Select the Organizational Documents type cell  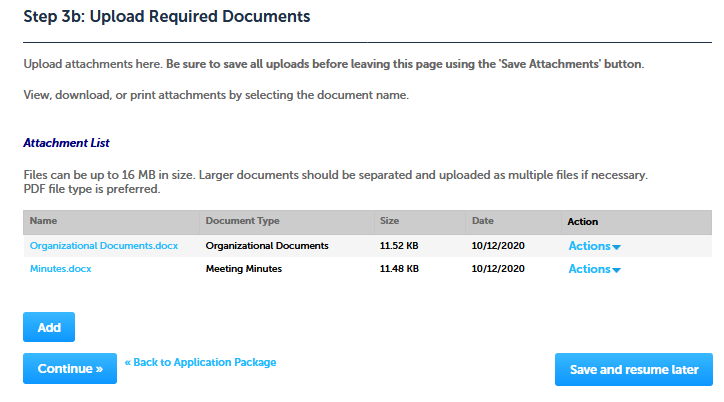pos(267,246)
